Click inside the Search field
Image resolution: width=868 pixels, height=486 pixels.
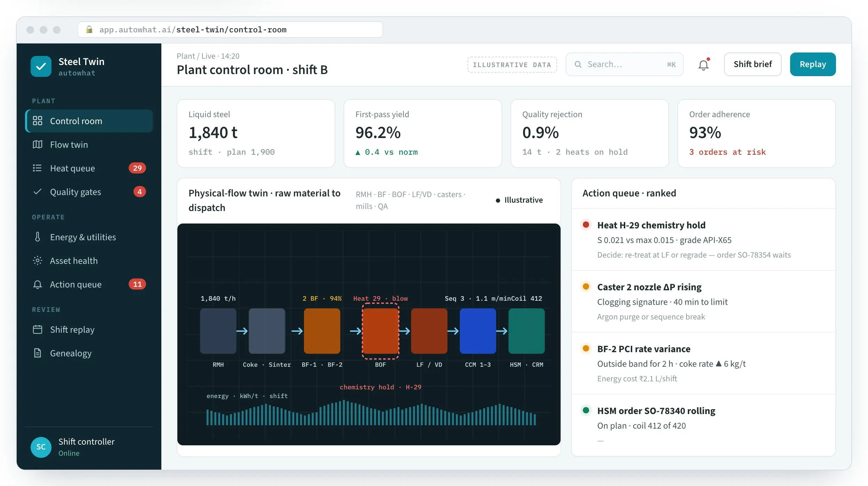[x=625, y=64]
